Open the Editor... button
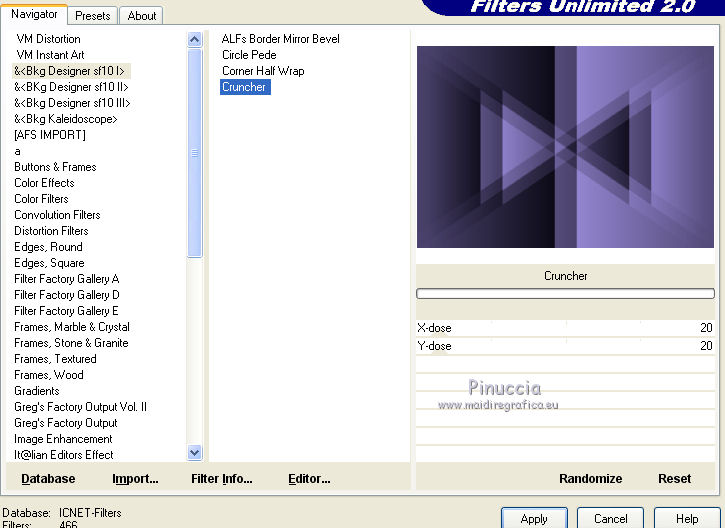This screenshot has width=725, height=528. [309, 479]
